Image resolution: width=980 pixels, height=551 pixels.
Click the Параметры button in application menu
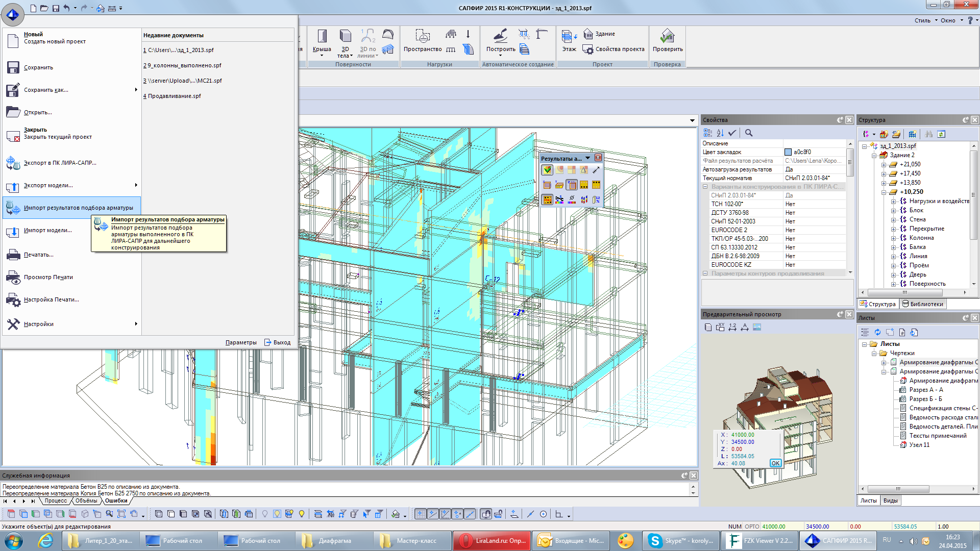(241, 342)
